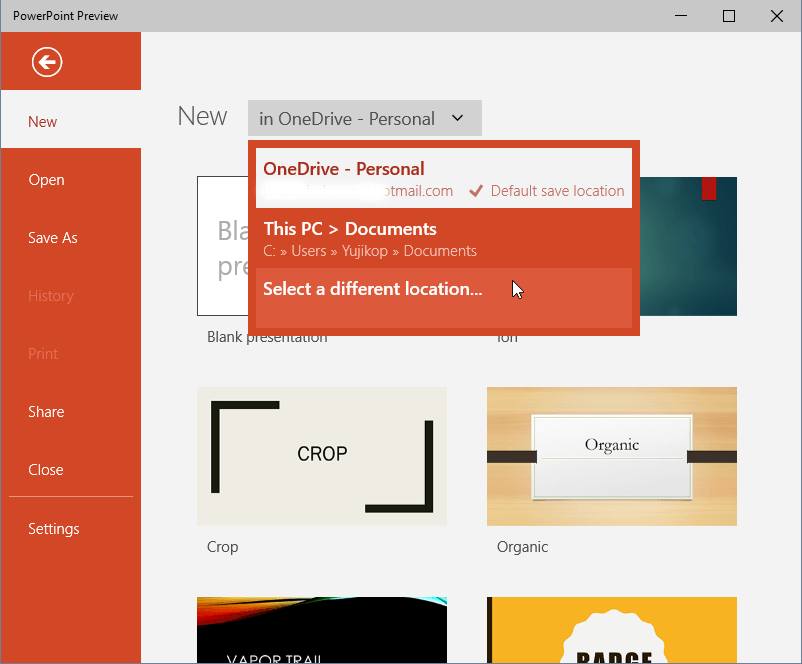Open Settings in the sidebar
The width and height of the screenshot is (802, 664).
[71, 528]
